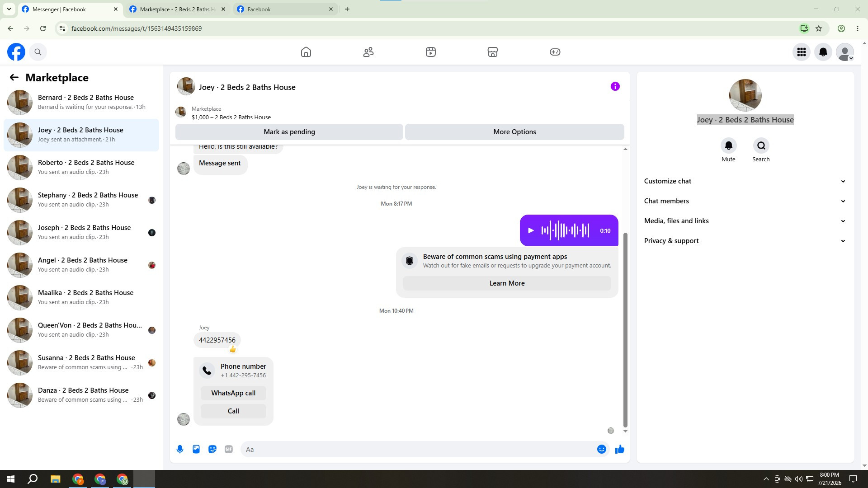The image size is (868, 488).
Task: Bookmark this page with the star icon
Action: [x=819, y=28]
